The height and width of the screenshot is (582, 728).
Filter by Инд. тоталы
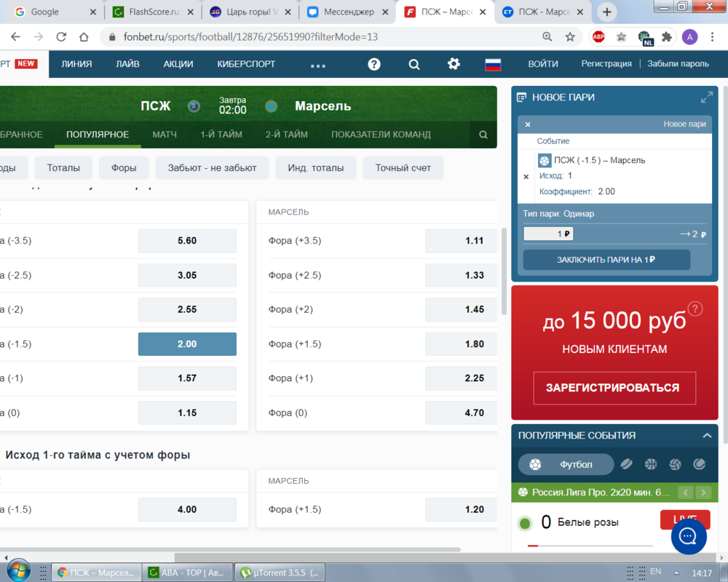(x=316, y=168)
